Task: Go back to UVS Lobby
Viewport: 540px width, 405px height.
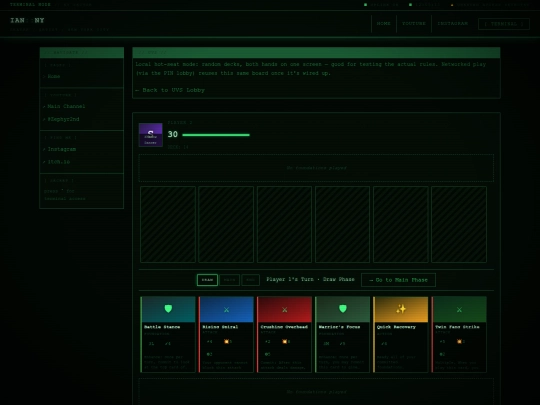Action: (x=170, y=90)
